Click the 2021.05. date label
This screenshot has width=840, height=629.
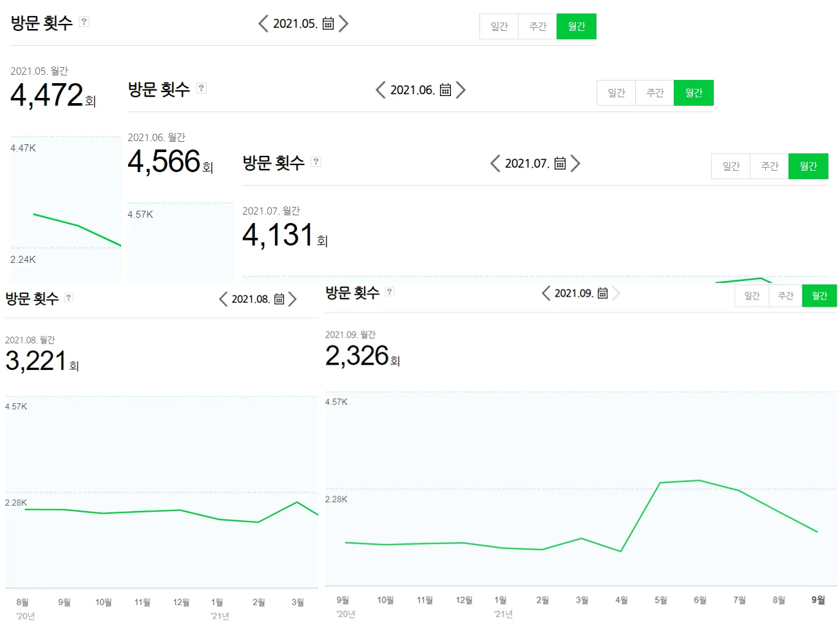coord(295,24)
